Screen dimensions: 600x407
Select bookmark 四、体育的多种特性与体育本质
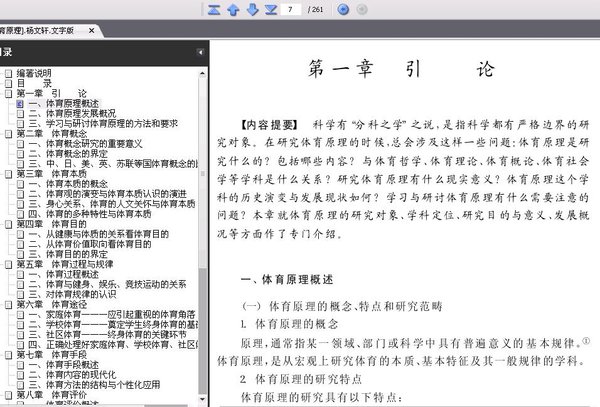pyautogui.click(x=90, y=214)
